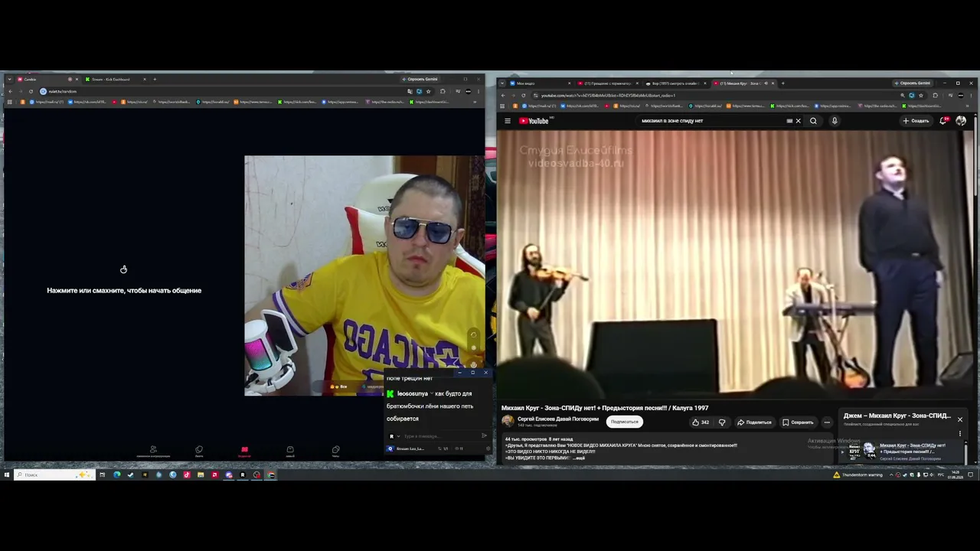Viewport: 980px width, 551px height.
Task: Share the video with Поделиться
Action: 754,422
